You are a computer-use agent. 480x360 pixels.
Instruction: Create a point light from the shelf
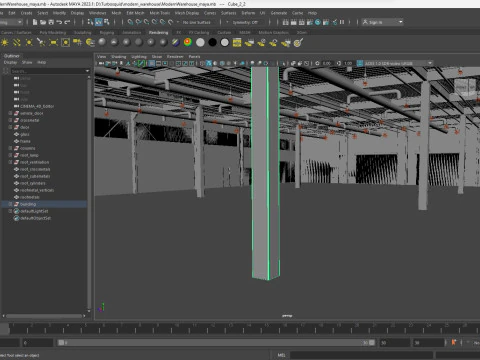coord(29,42)
